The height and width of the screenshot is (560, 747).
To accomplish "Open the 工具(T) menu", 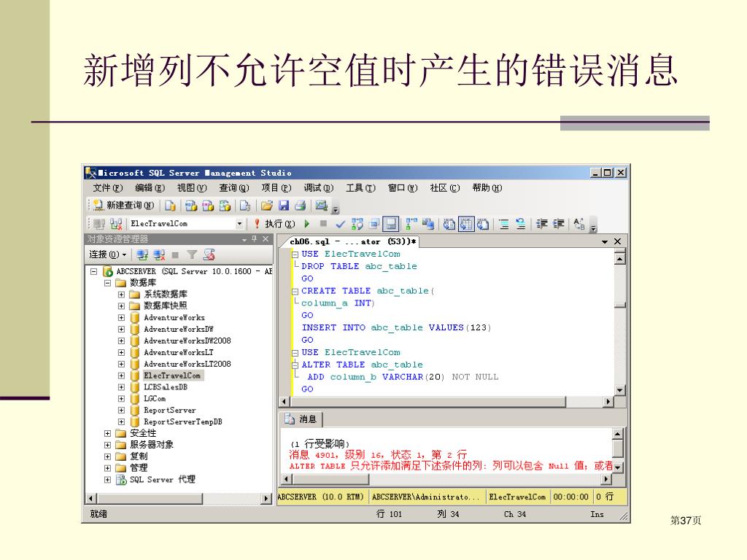I will tap(360, 188).
